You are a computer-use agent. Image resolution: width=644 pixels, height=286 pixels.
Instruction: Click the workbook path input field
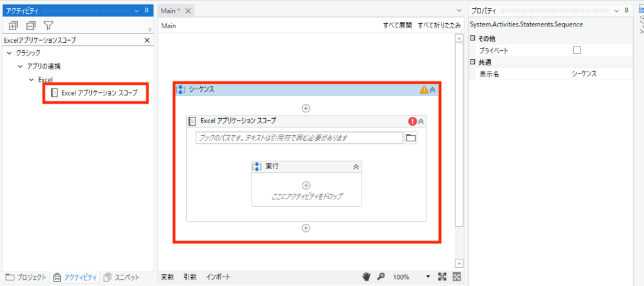299,138
